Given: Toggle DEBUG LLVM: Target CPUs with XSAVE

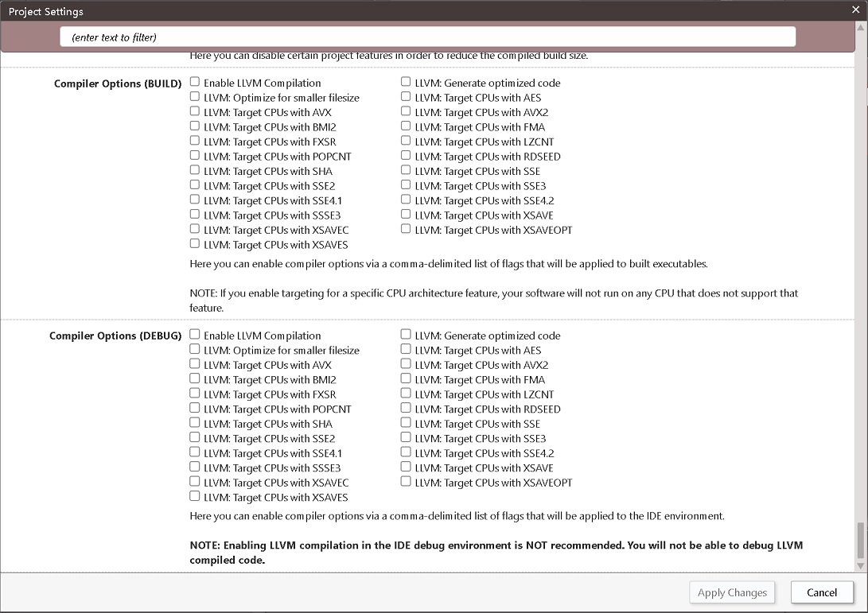Looking at the screenshot, I should pyautogui.click(x=406, y=467).
